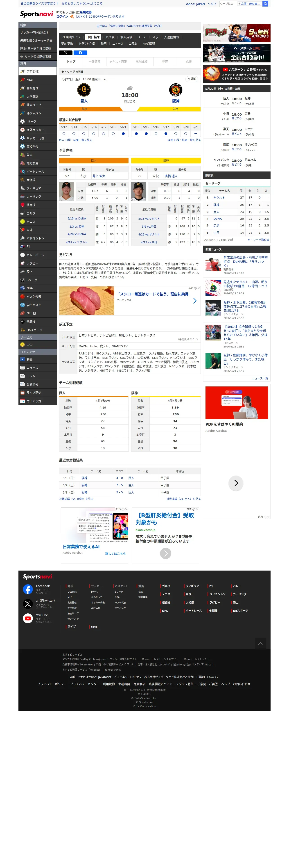
Task: Click the large round arrow in right-column ad
Action: [236, 483]
